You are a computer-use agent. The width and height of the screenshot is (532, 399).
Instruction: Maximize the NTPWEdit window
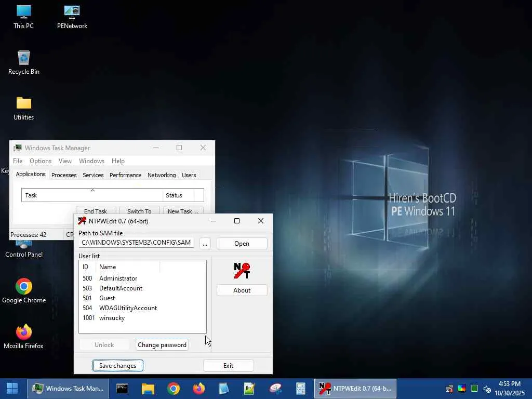pyautogui.click(x=237, y=221)
